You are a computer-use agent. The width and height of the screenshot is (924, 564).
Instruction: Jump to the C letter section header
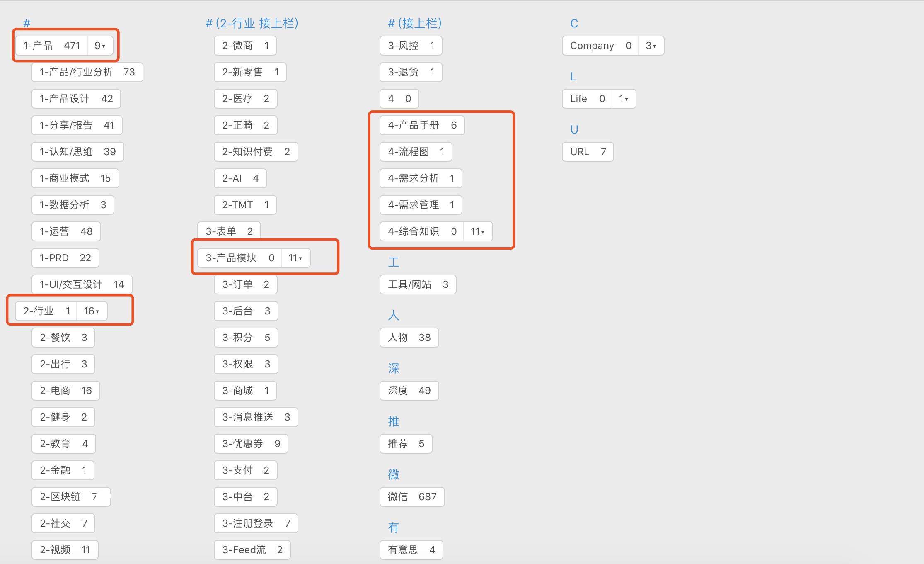pos(574,24)
